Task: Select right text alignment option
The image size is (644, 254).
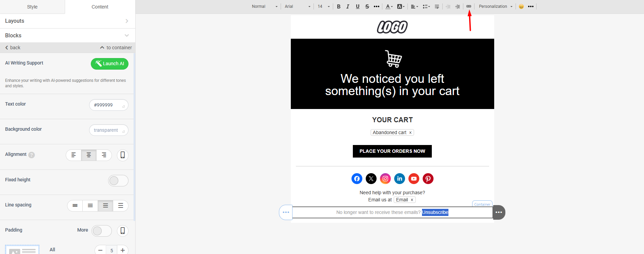Action: click(104, 155)
